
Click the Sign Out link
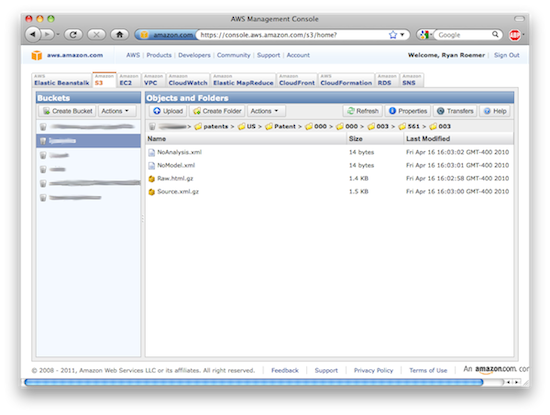tap(507, 55)
